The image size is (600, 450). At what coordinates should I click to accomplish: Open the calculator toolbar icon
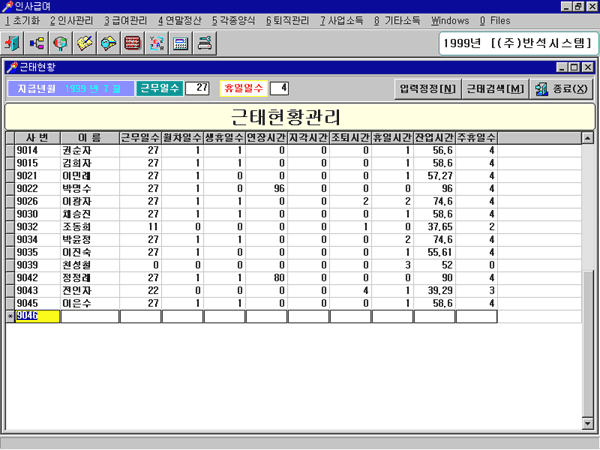(181, 44)
